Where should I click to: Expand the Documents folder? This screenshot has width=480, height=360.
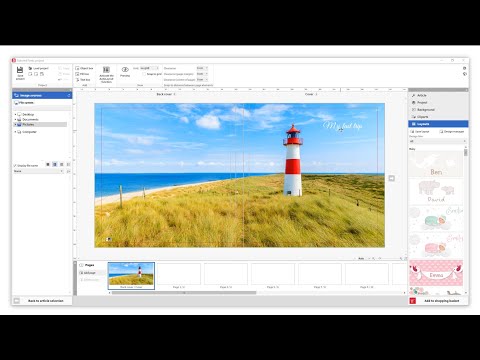click(x=15, y=119)
